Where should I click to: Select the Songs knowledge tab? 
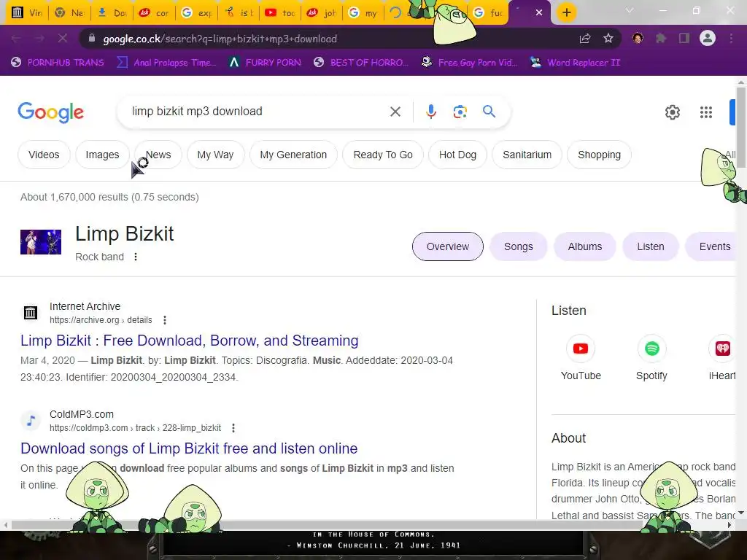[x=519, y=246]
